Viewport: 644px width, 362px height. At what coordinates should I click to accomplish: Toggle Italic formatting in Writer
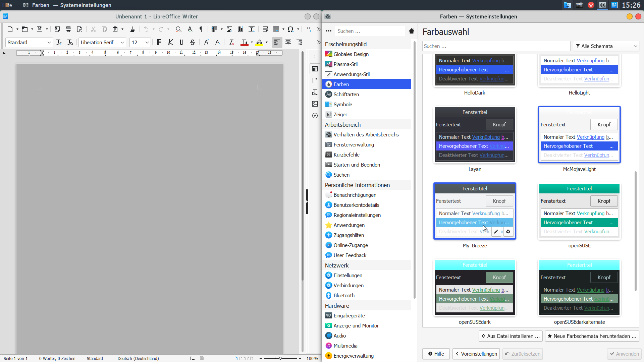point(170,42)
